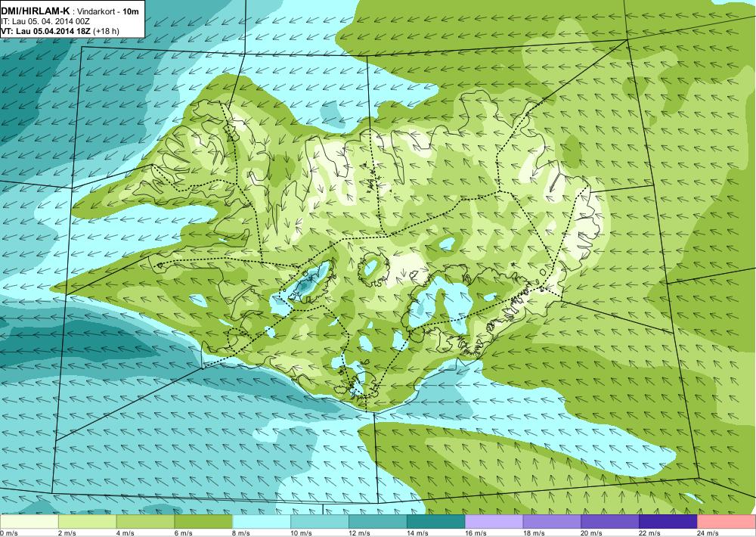The height and width of the screenshot is (537, 756).
Task: Click the "24 m/s" legend label
Action: click(x=708, y=533)
